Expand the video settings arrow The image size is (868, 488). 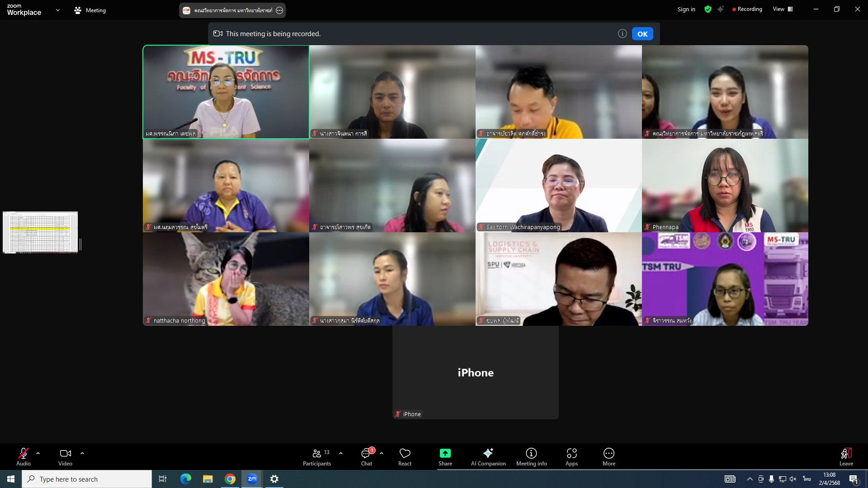click(x=82, y=453)
